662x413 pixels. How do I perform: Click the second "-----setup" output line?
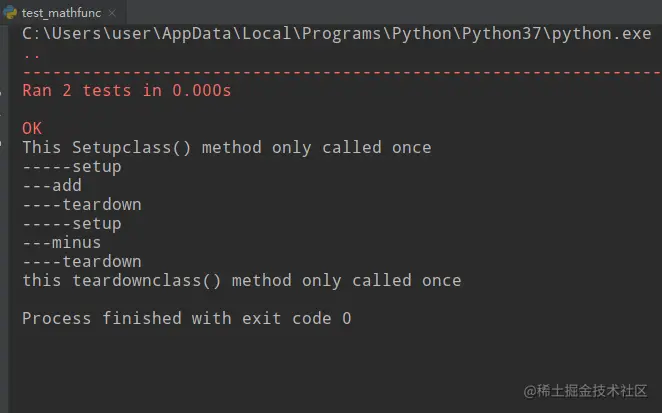71,223
